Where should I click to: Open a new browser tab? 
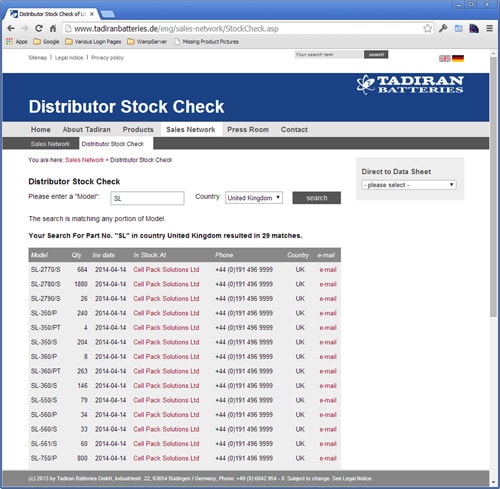coord(108,14)
